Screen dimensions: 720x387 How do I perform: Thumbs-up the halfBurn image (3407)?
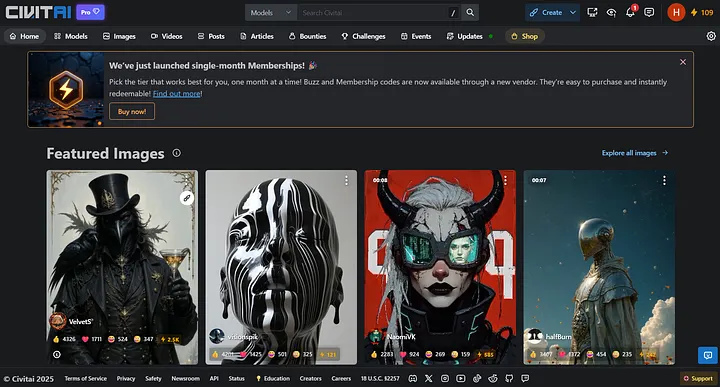coord(540,354)
